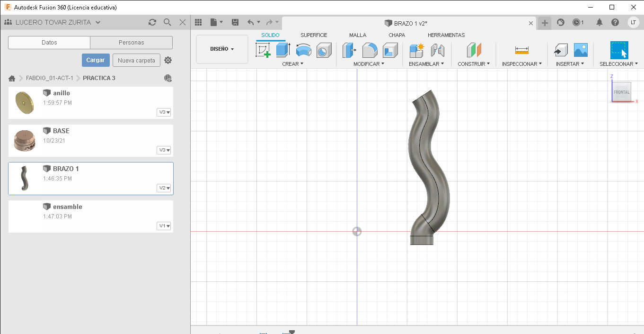Screen dimensions: 644x334
Task: Click the PRACTICA 3 breadcrumb
Action: coord(99,78)
